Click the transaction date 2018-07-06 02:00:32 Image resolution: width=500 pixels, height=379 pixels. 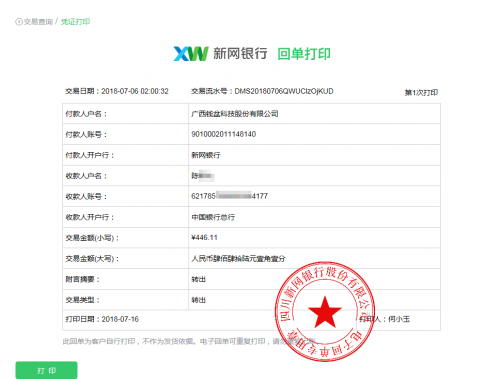[135, 91]
